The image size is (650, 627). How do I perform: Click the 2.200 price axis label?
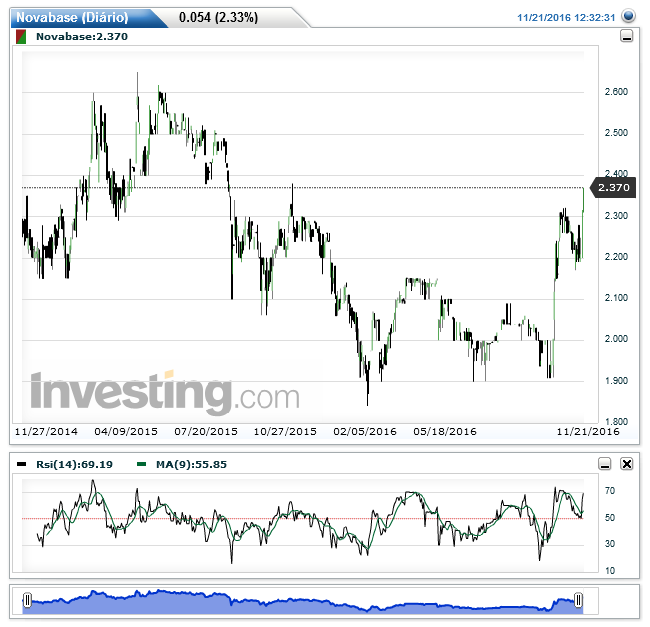[x=616, y=257]
